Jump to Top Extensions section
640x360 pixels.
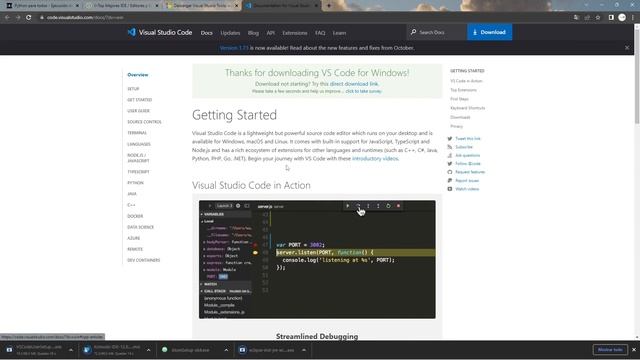coord(463,90)
